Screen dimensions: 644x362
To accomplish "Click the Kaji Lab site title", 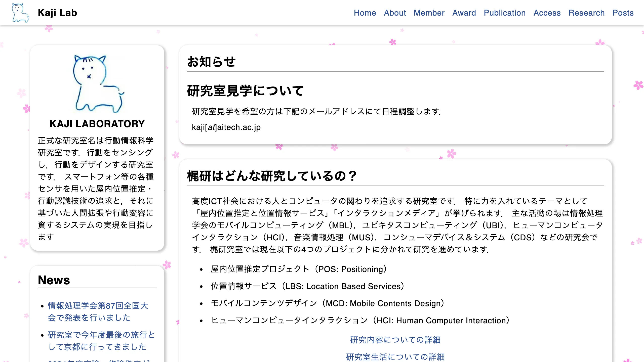I will (x=57, y=13).
